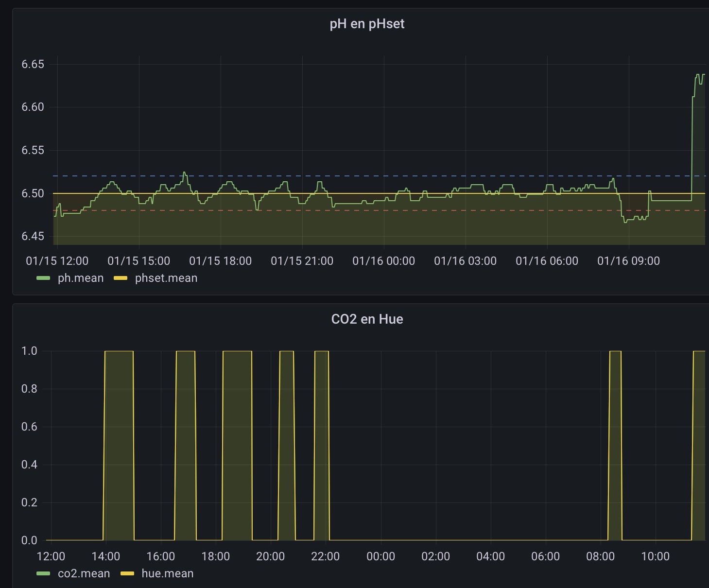
Task: Toggle the ph.mean series in the legend
Action: coord(80,278)
